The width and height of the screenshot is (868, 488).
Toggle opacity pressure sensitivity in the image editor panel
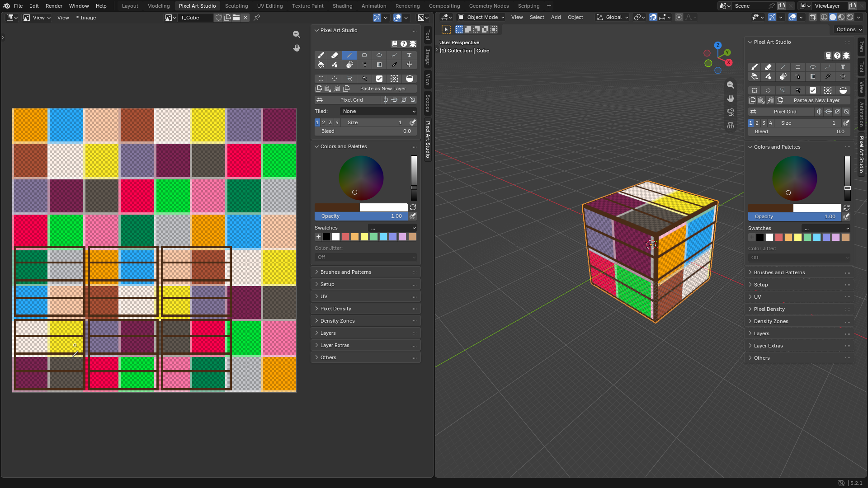click(x=413, y=216)
